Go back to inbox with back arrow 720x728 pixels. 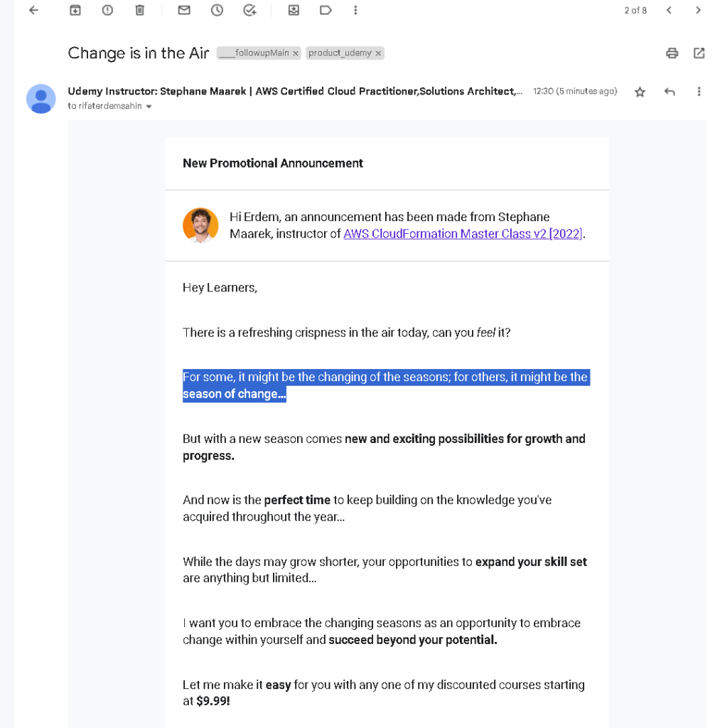click(33, 10)
